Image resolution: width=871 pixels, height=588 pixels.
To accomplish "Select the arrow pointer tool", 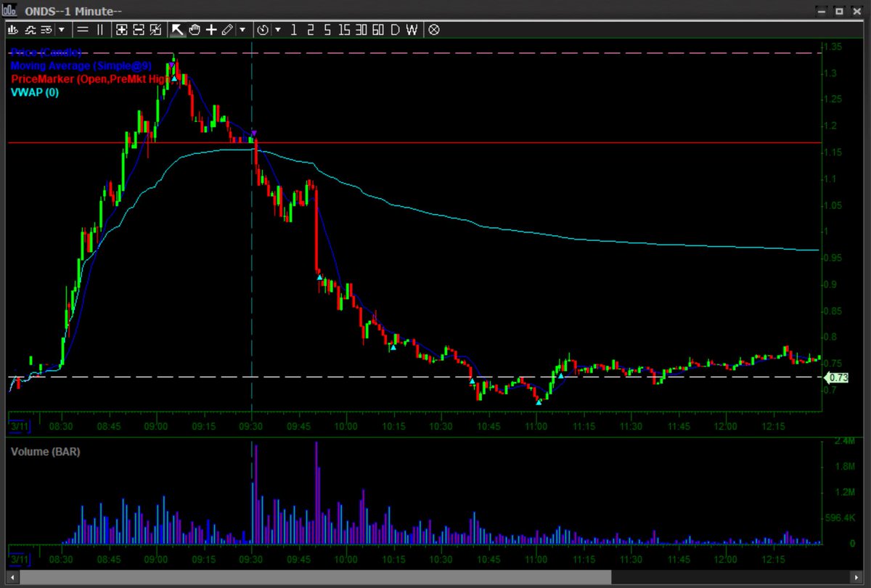I will (177, 30).
